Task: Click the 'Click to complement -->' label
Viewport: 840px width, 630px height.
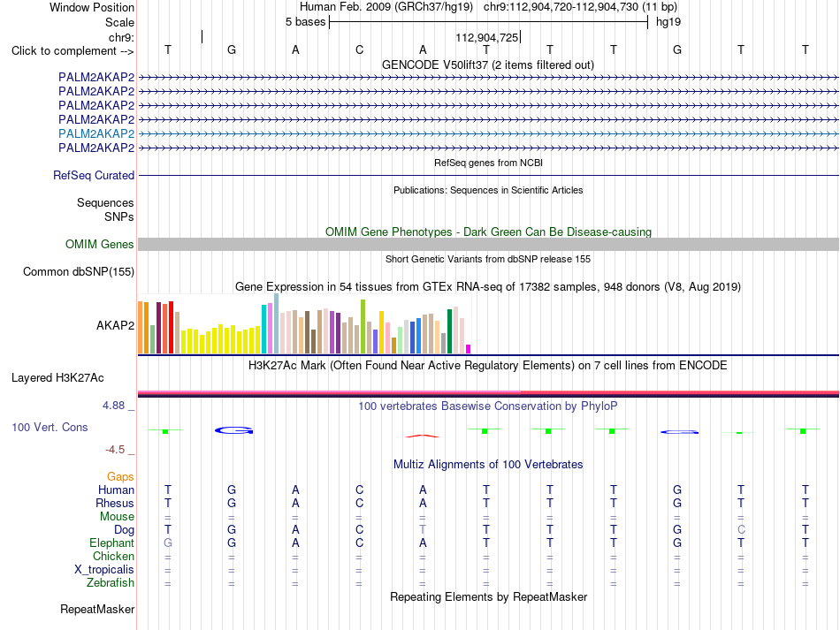Action: pyautogui.click(x=73, y=51)
